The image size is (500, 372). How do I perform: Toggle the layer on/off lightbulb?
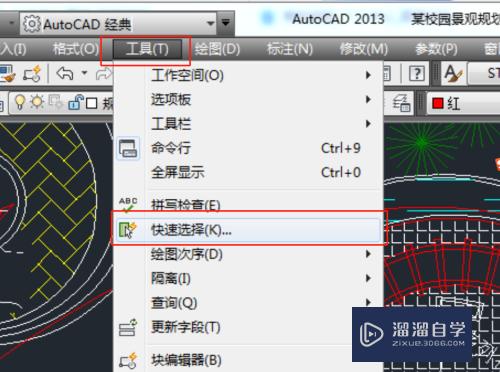(20, 102)
